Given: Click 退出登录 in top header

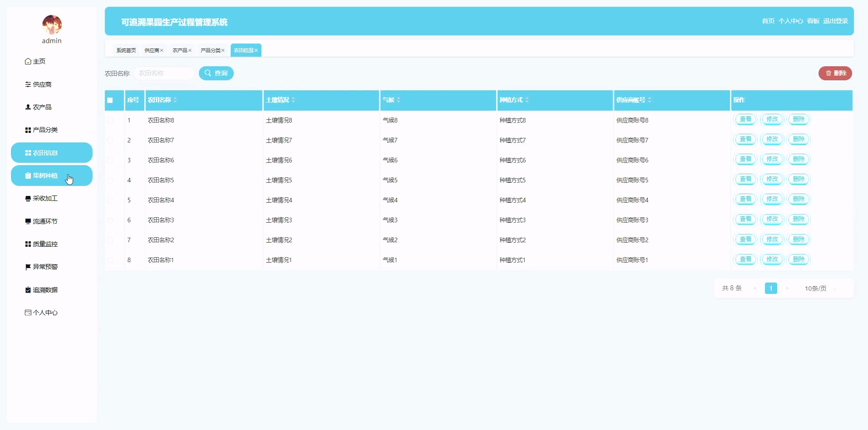Looking at the screenshot, I should (835, 21).
